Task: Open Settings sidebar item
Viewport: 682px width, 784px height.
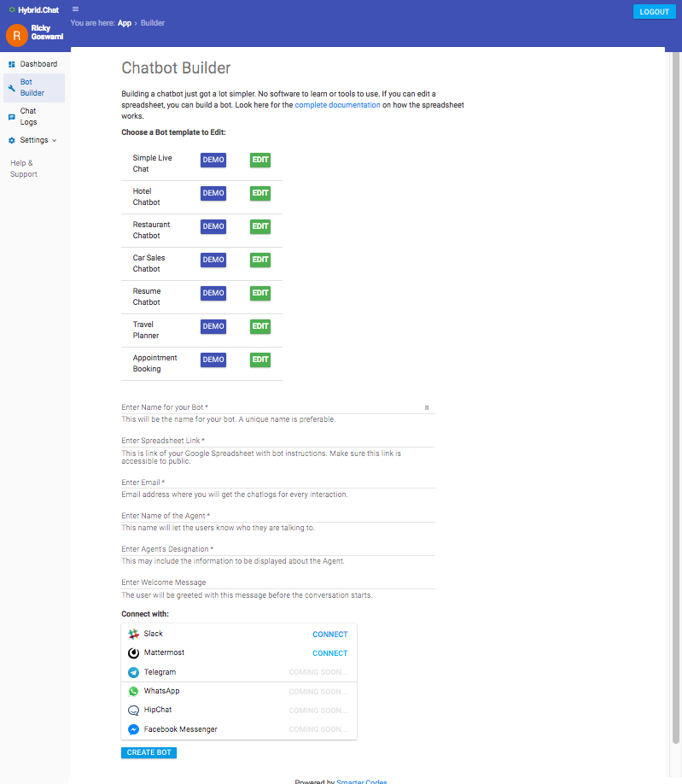Action: [34, 140]
